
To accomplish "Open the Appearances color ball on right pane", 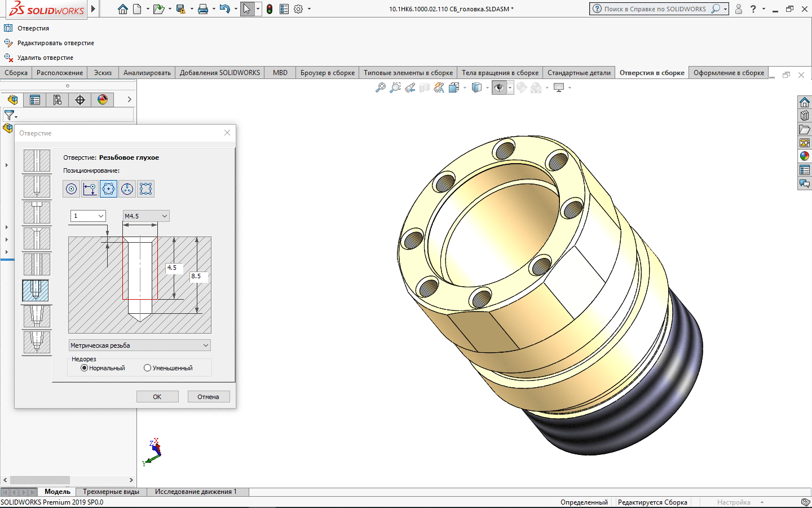I will point(805,156).
